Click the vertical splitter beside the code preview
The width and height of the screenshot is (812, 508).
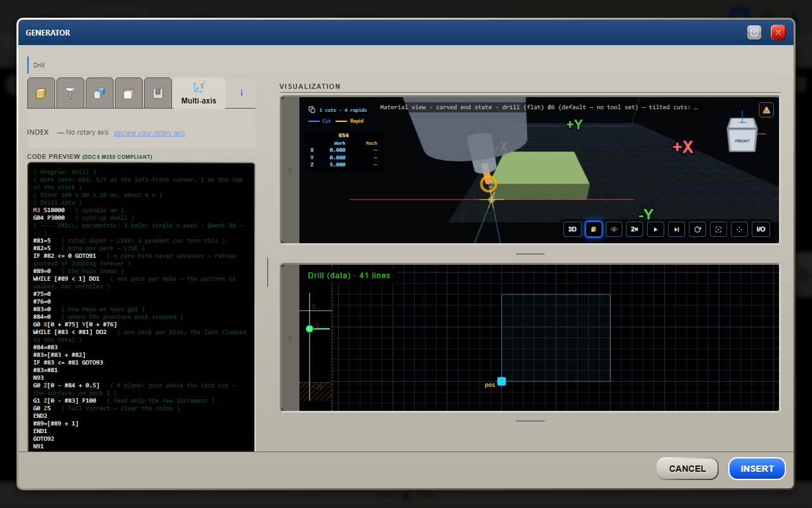point(267,272)
